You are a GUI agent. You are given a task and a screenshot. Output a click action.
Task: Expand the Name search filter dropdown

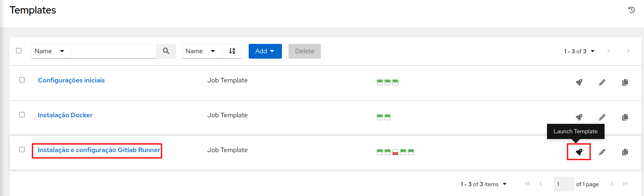51,51
